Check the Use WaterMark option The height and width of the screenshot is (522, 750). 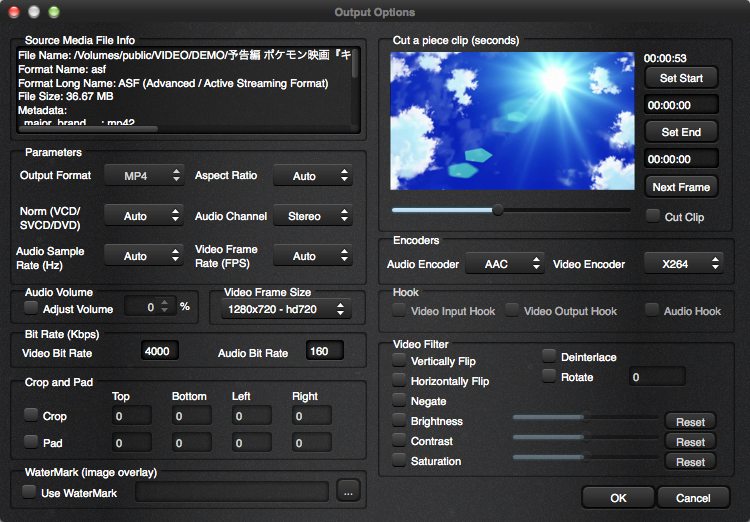pyautogui.click(x=29, y=492)
